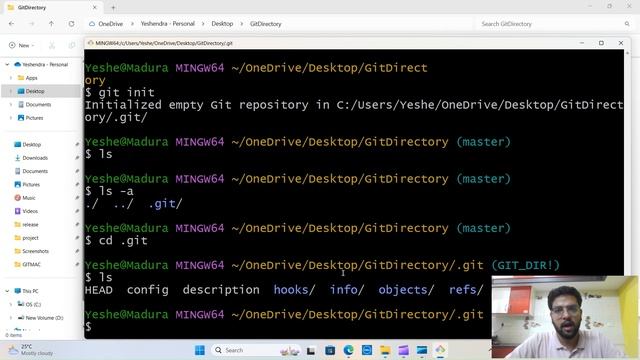This screenshot has height=360, width=640.
Task: Open the New item dropdown
Action: click(22, 45)
